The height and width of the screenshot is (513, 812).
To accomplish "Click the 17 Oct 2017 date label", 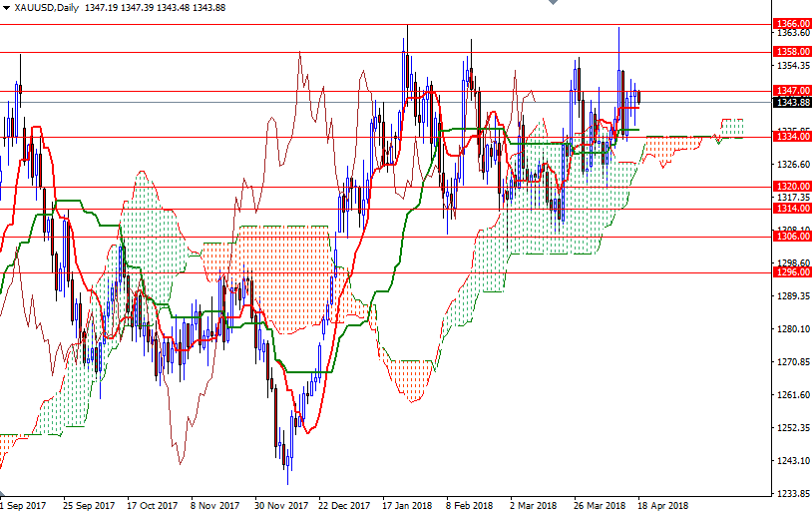I will (x=152, y=505).
